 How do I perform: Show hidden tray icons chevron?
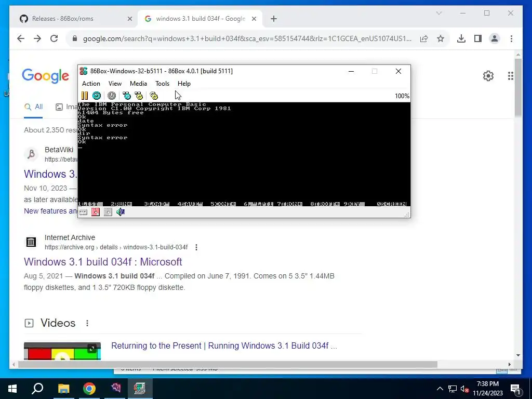coord(440,389)
